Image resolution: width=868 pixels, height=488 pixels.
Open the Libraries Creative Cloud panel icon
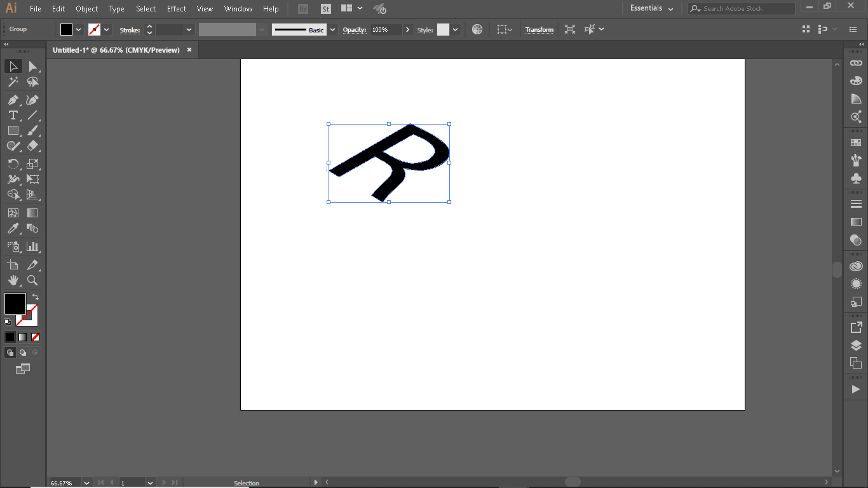point(856,266)
